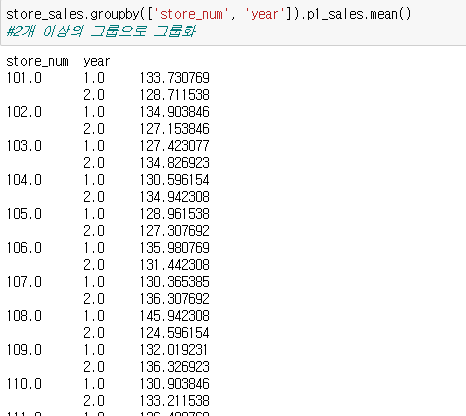The height and width of the screenshot is (416, 466).
Task: Select the mean value 134.826923
Action: click(x=174, y=163)
